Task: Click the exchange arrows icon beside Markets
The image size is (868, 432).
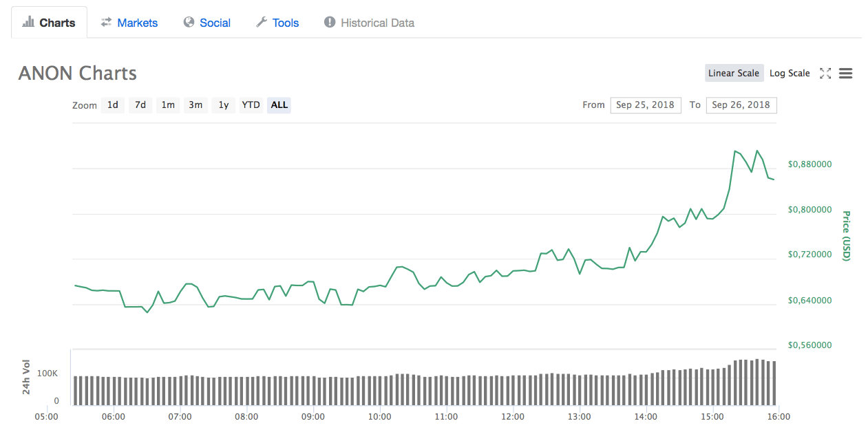Action: (x=106, y=22)
